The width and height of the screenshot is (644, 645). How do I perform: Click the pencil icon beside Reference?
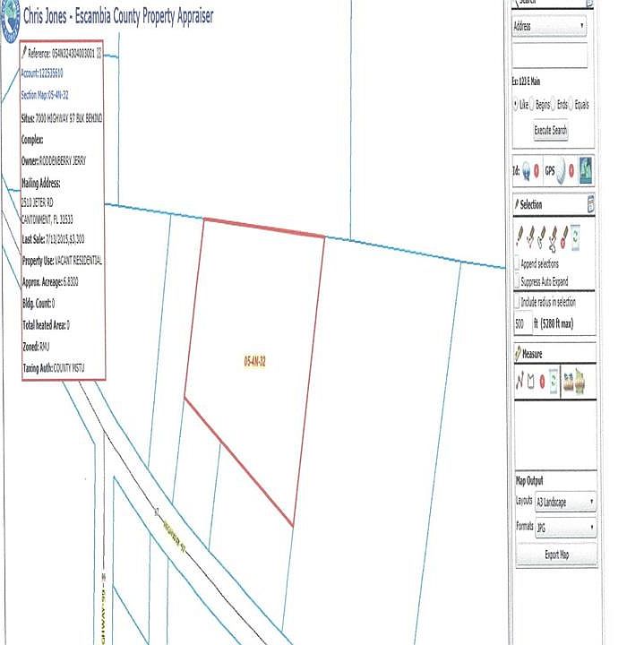click(x=24, y=52)
